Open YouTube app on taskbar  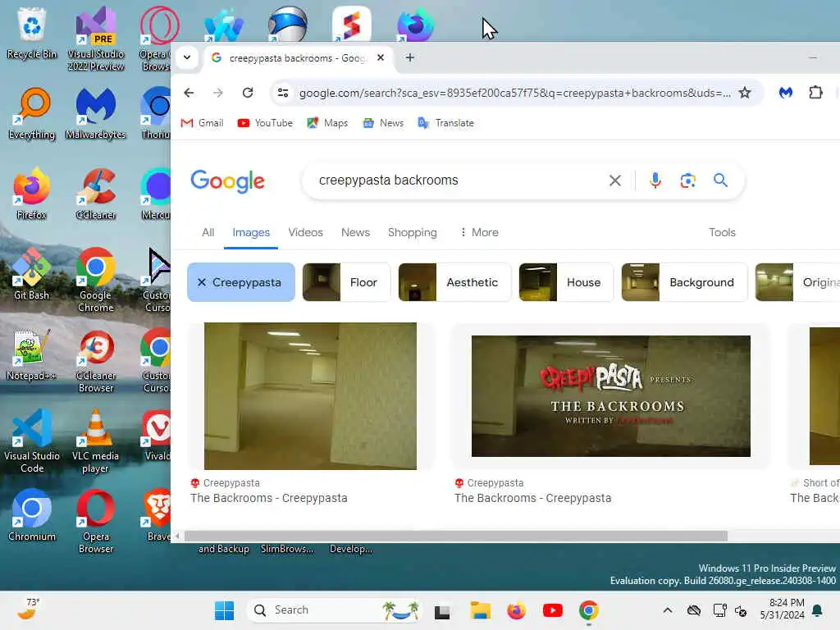point(552,610)
